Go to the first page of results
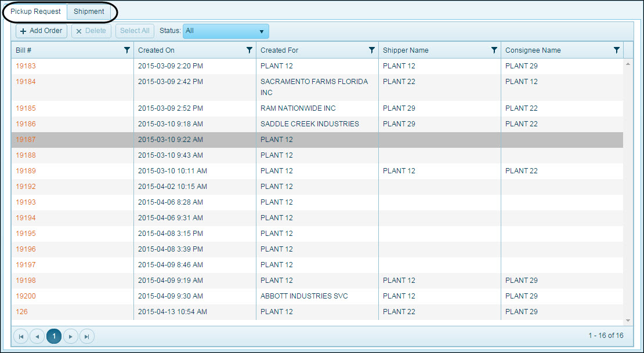The height and width of the screenshot is (353, 644). tap(21, 336)
